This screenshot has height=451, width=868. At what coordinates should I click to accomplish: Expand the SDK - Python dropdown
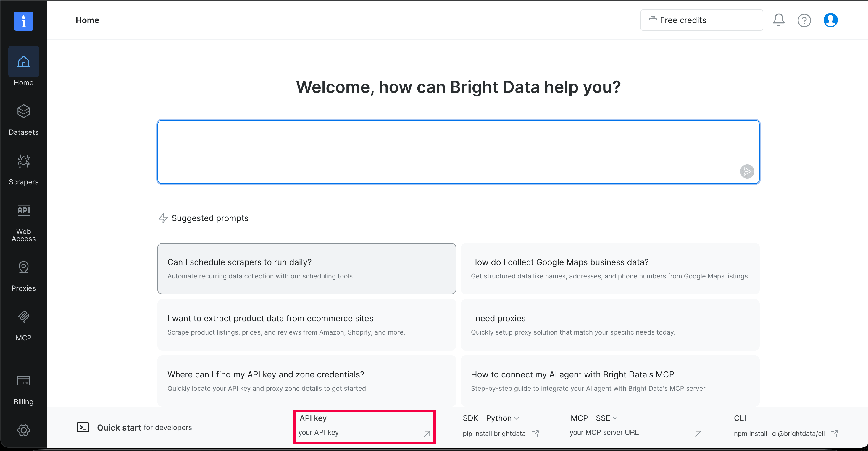coord(491,418)
